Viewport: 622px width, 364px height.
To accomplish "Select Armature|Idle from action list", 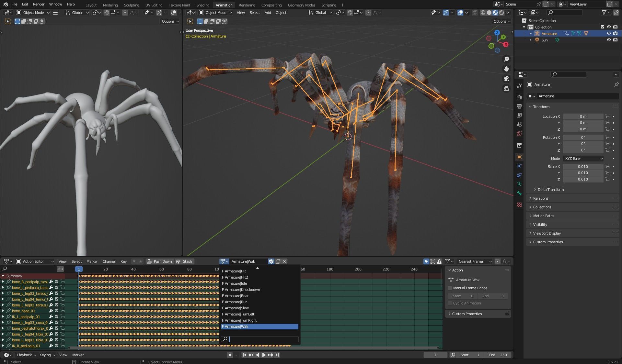I will click(259, 283).
